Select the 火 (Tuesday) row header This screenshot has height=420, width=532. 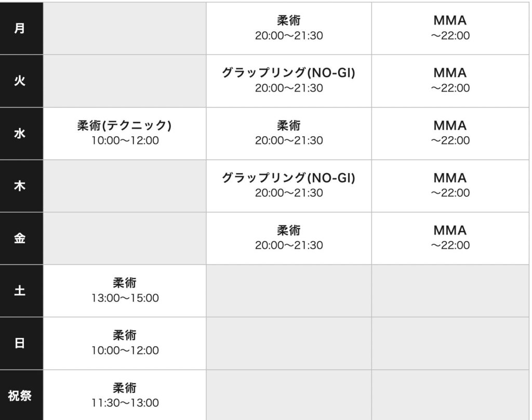[20, 81]
